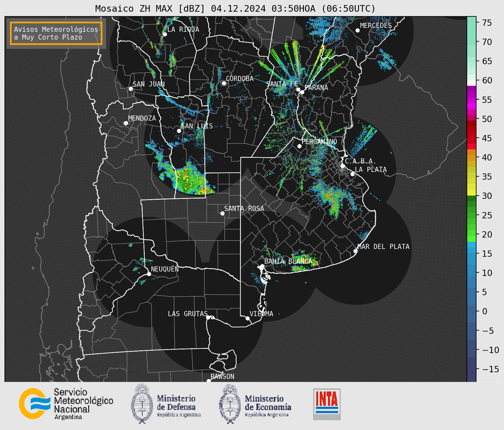Select the LA PLATA city marker

(x=353, y=174)
